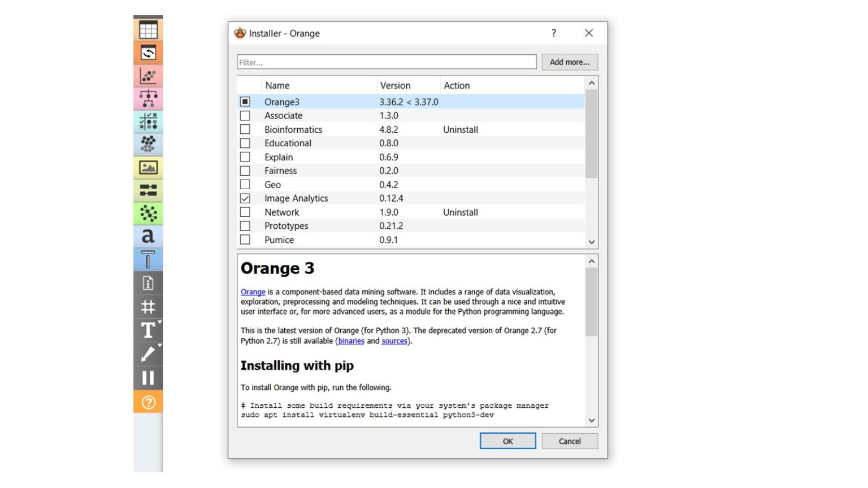Open the Unsupervised dot cluster category icon
The width and height of the screenshot is (868, 488).
click(x=148, y=145)
